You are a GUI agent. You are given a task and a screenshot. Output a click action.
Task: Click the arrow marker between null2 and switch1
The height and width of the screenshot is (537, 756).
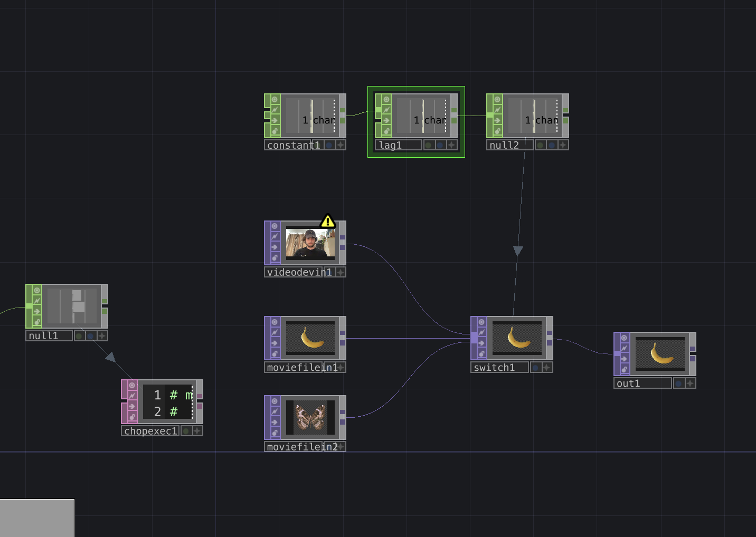[518, 251]
